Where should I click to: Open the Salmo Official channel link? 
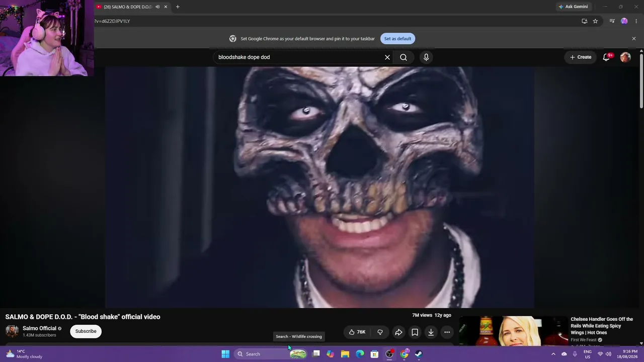(39, 328)
